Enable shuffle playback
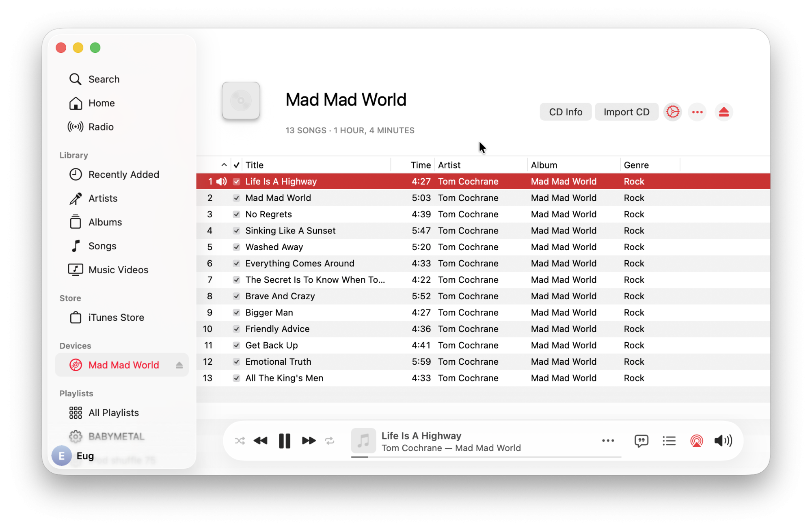 [240, 441]
